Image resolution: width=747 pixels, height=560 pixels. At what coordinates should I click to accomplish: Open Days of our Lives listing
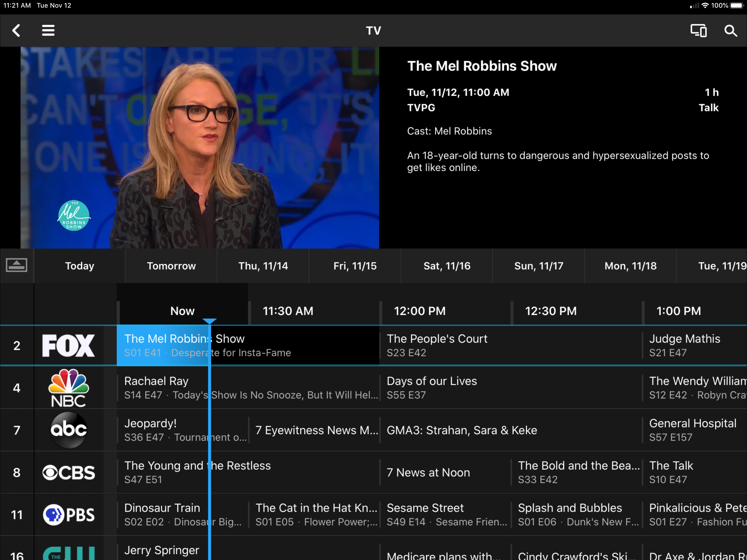tap(510, 388)
